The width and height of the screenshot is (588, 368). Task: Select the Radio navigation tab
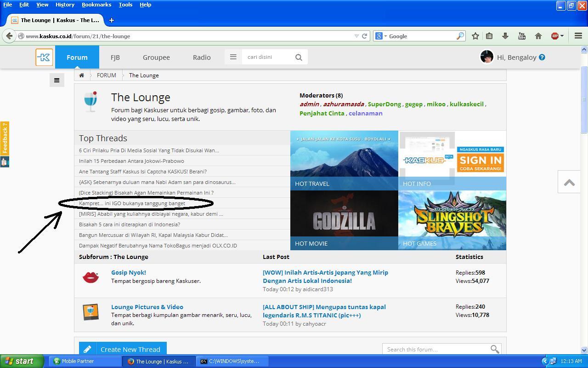(202, 57)
